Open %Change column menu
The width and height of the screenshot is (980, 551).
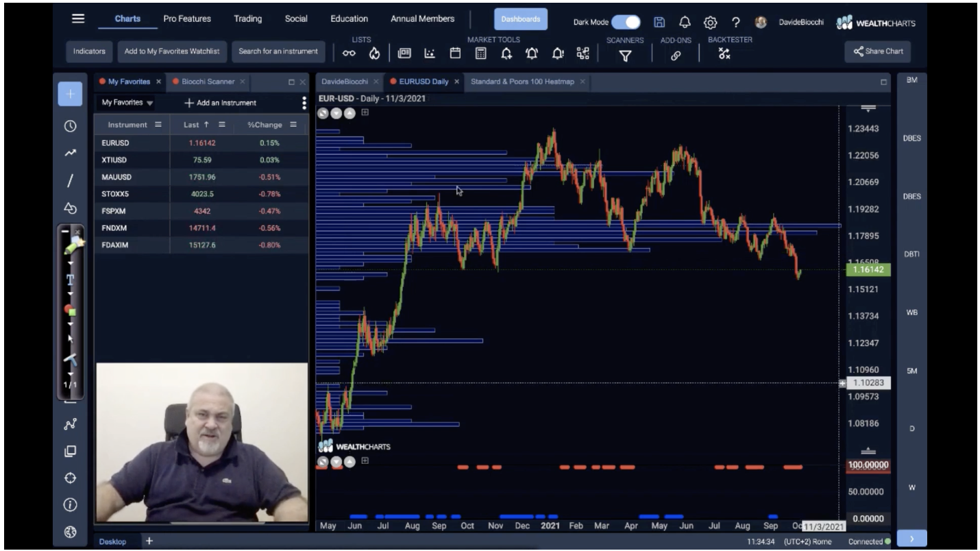click(x=293, y=125)
